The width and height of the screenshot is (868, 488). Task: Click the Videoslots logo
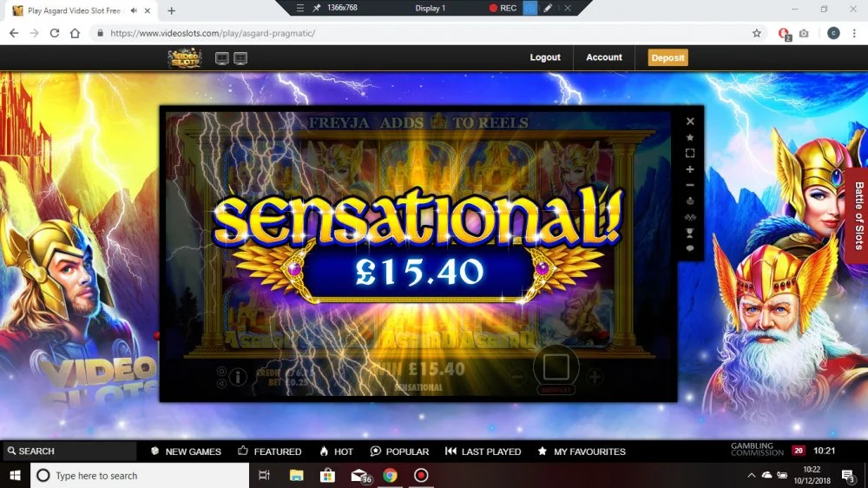click(x=185, y=57)
